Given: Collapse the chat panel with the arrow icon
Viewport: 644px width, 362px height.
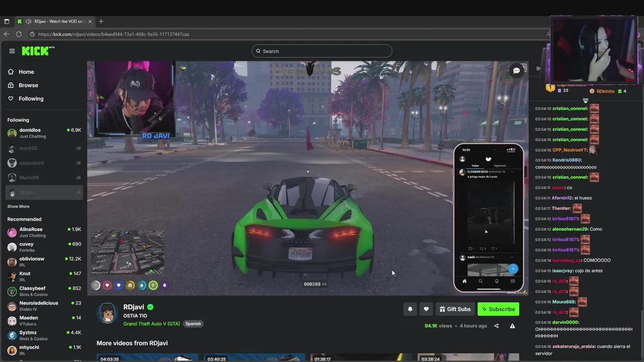Looking at the screenshot, I should (x=538, y=68).
